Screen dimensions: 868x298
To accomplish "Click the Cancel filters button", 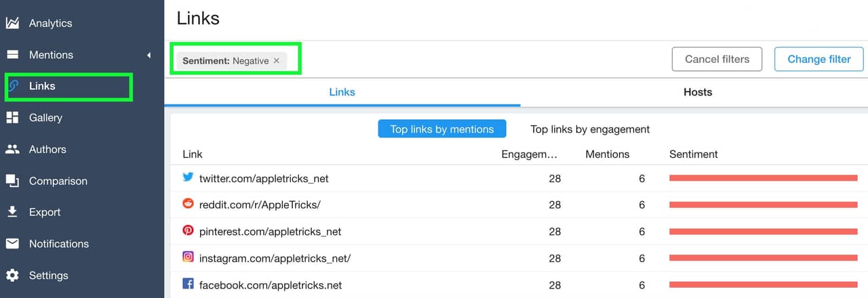I will coord(717,59).
